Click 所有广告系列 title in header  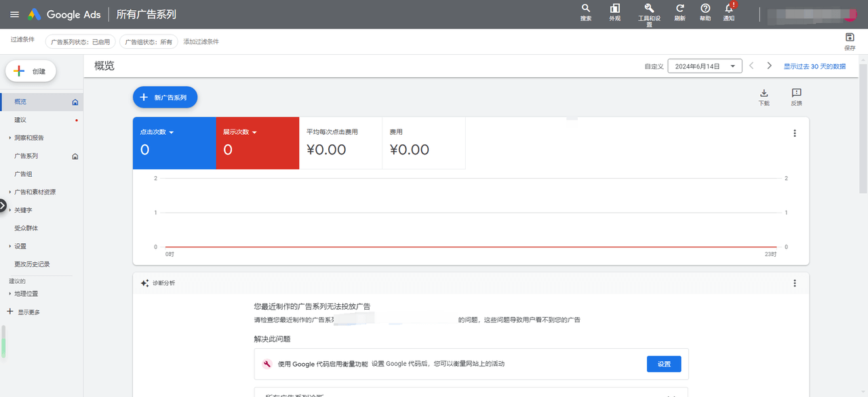[x=145, y=14]
